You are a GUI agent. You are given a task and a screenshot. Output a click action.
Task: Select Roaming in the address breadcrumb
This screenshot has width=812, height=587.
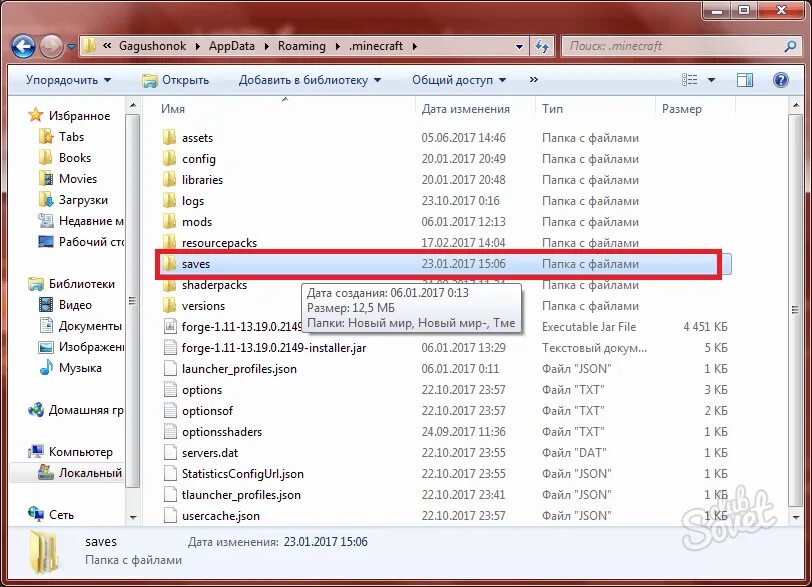tap(301, 46)
